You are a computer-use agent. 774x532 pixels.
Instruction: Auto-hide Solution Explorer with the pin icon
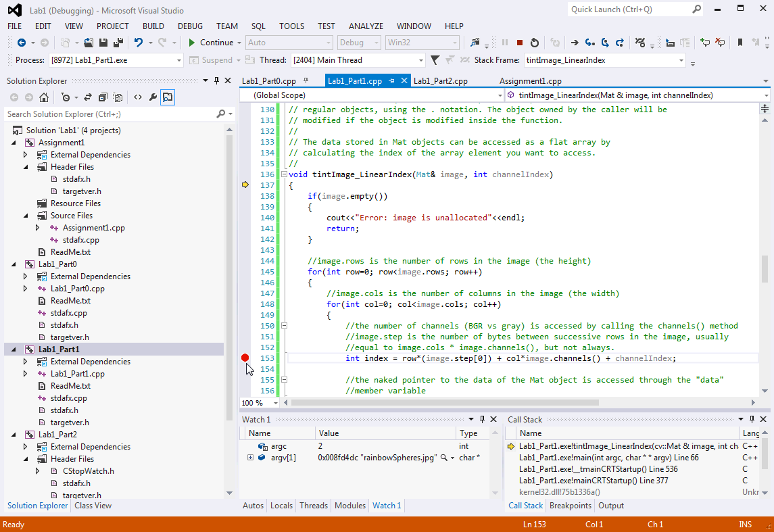pos(216,80)
